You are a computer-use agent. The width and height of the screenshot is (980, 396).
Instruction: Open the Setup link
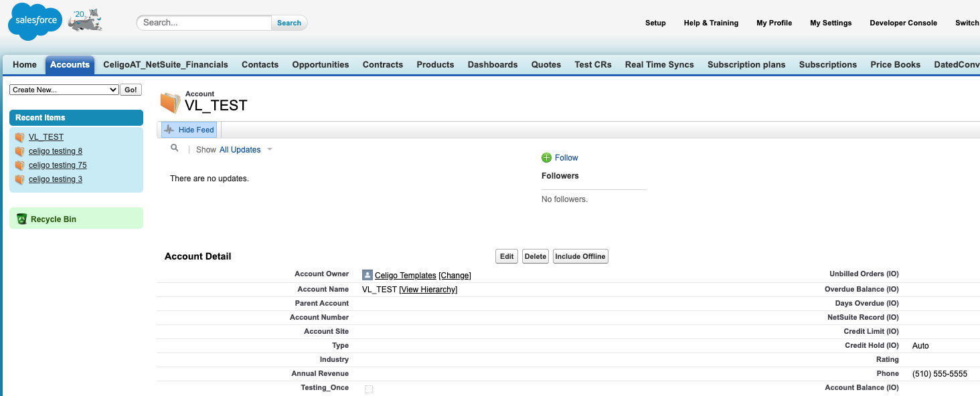pyautogui.click(x=655, y=23)
